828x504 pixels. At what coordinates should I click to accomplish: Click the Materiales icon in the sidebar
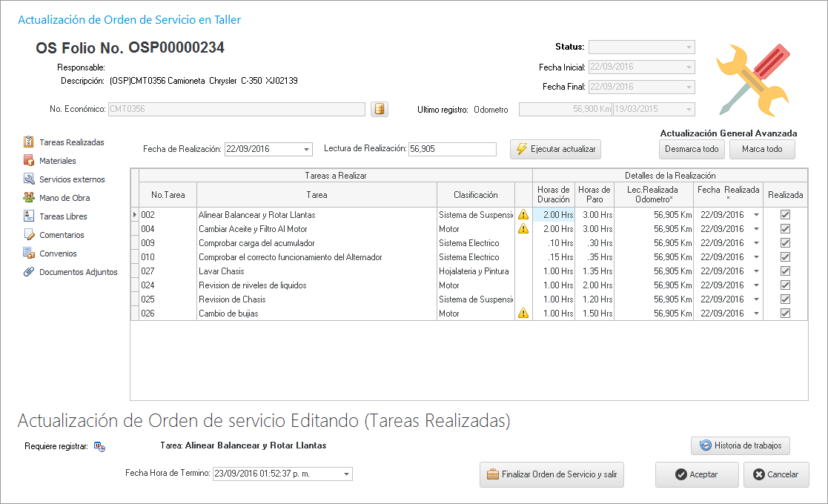(29, 161)
